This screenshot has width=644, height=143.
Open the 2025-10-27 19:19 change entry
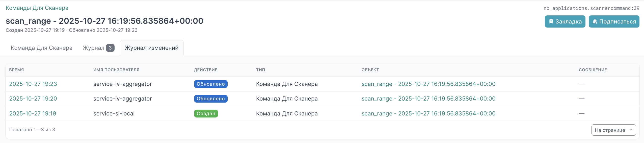(x=33, y=113)
